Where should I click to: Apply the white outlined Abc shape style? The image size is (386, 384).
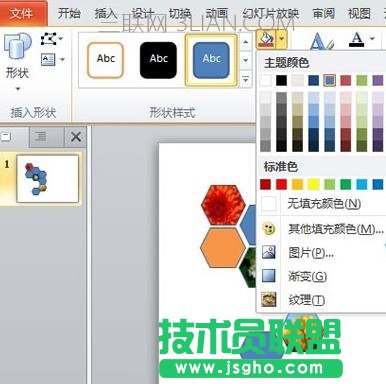(x=106, y=60)
